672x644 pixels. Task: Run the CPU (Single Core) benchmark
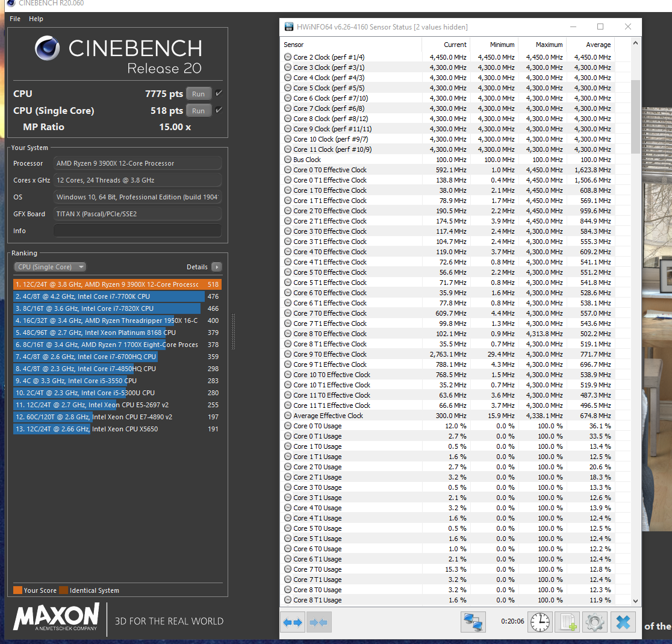[199, 111]
